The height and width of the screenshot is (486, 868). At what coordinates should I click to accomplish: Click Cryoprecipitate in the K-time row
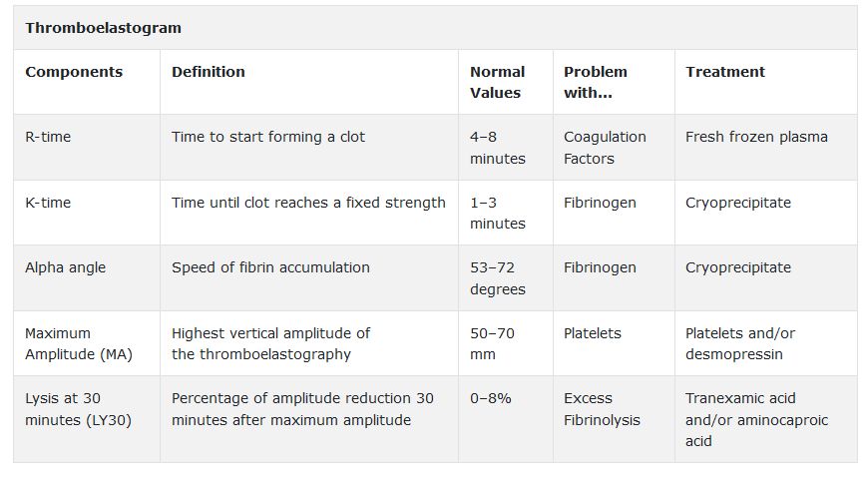coord(738,204)
